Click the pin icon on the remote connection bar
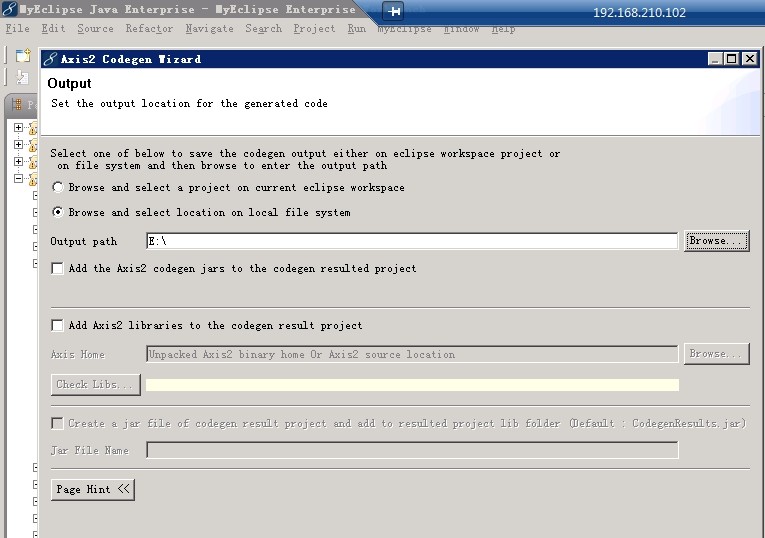The height and width of the screenshot is (538, 765). [x=393, y=11]
